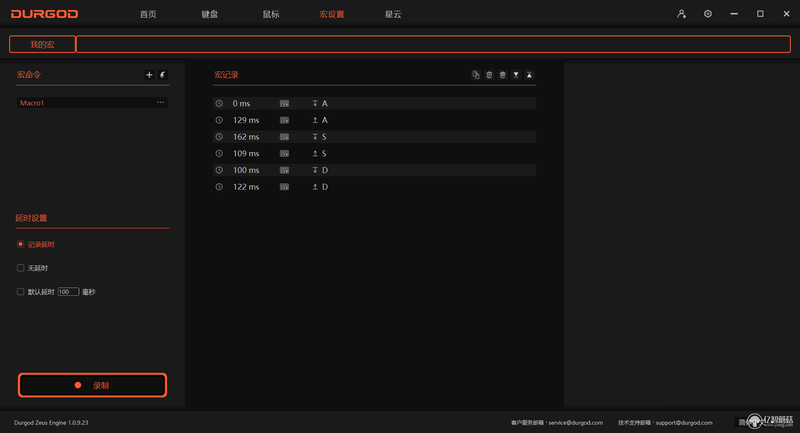This screenshot has width=800, height=433.
Task: Select the key-down D entry
Action: pos(374,170)
